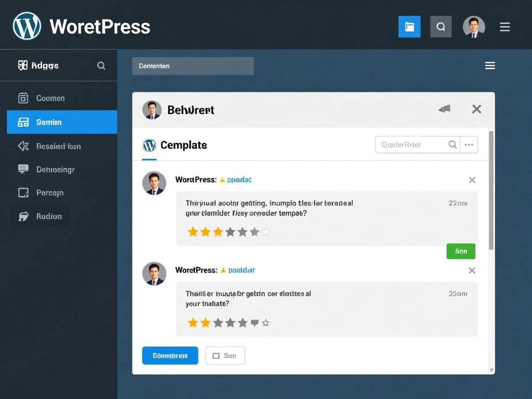
Task: Click the search icon in the Adgos sidebar
Action: pyautogui.click(x=101, y=66)
